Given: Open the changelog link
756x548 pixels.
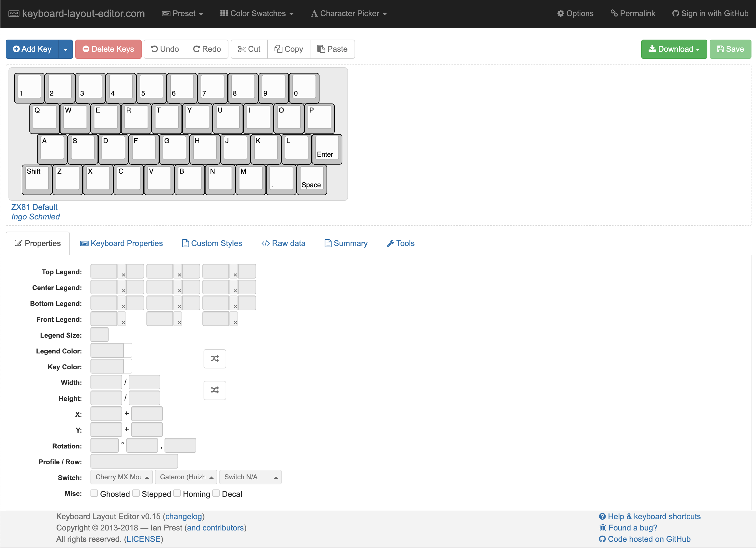Looking at the screenshot, I should point(184,516).
